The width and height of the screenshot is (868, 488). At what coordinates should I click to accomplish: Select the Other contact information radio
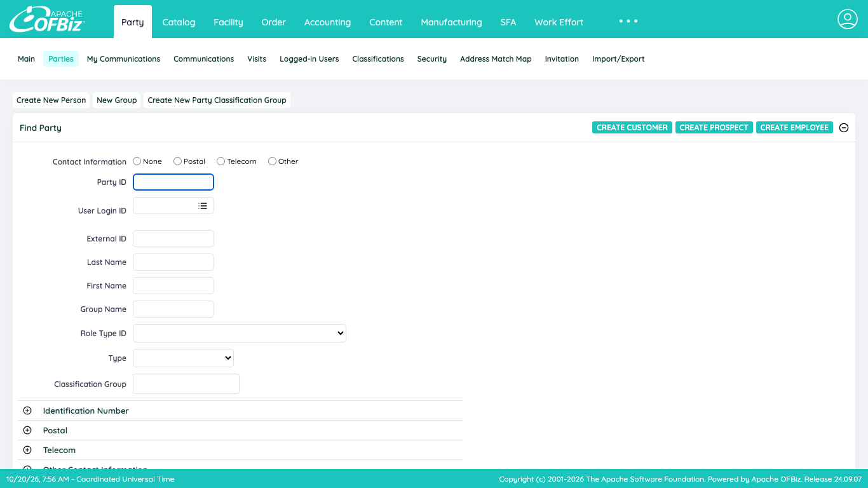(x=272, y=161)
